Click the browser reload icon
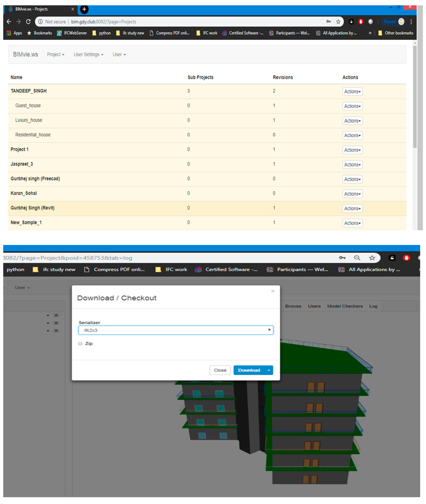 click(28, 21)
